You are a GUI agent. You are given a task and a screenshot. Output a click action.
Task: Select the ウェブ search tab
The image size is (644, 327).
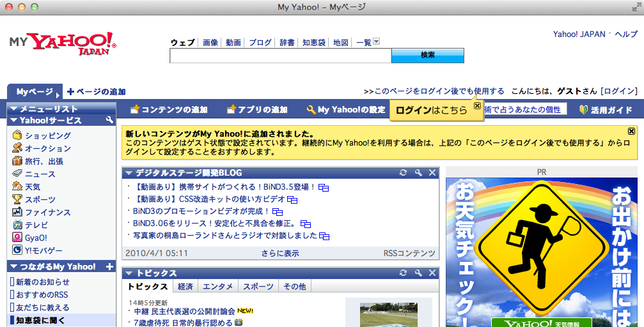[x=183, y=42]
